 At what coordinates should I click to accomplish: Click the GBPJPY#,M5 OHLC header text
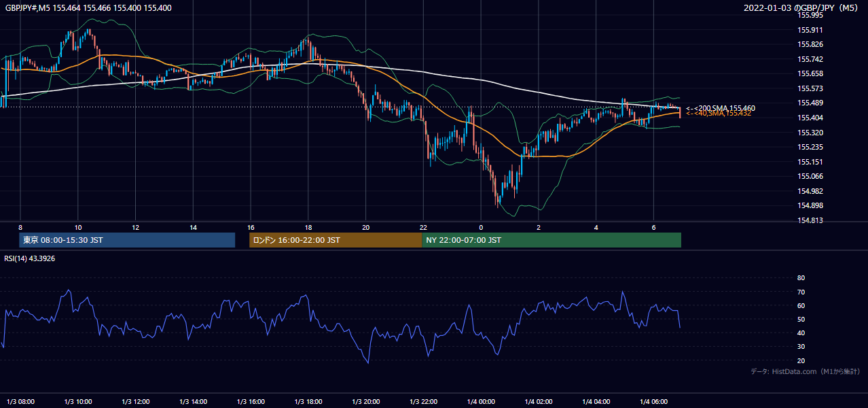point(88,7)
